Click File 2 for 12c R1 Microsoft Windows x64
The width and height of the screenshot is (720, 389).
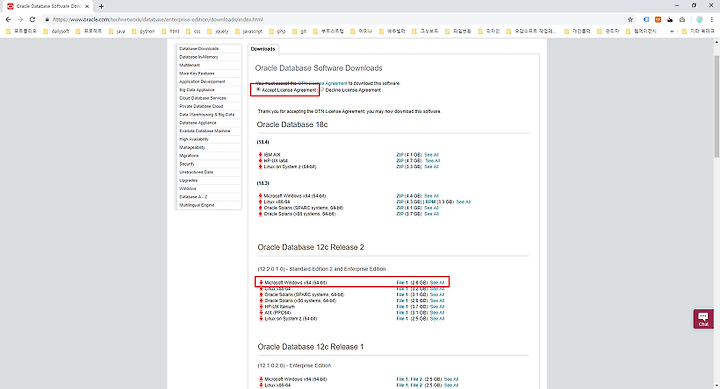tap(416, 379)
